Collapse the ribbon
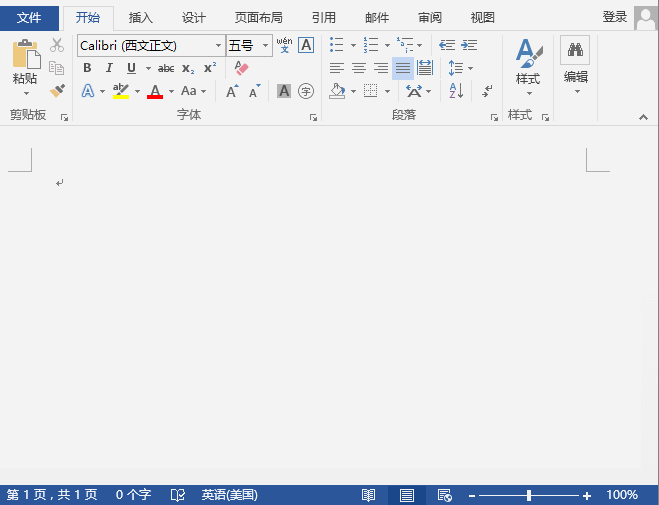Image resolution: width=659 pixels, height=505 pixels. point(643,118)
